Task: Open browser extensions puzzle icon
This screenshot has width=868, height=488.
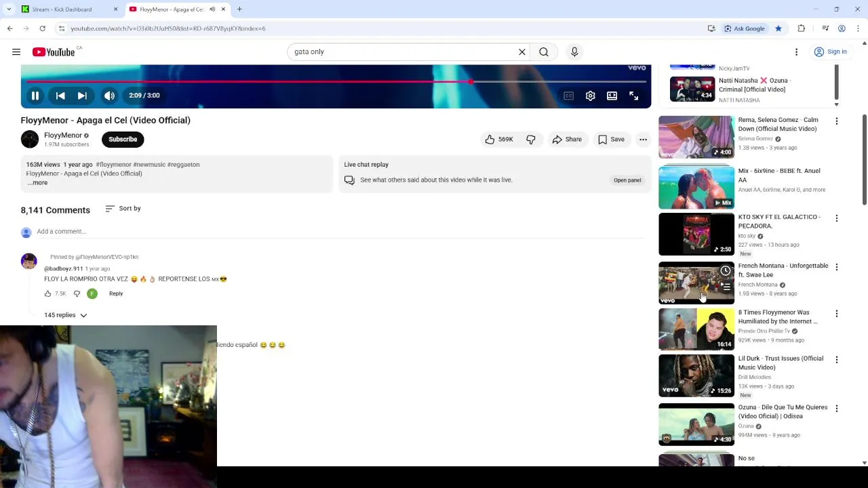Action: click(802, 28)
